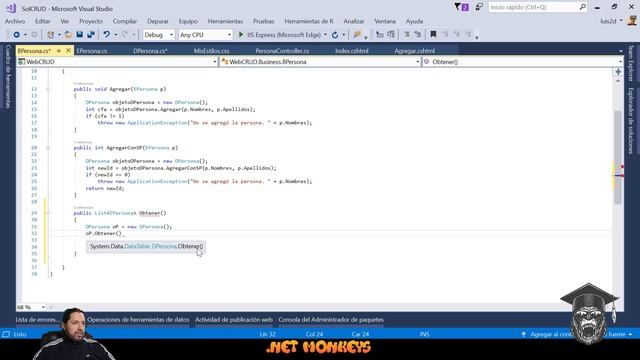This screenshot has height=360, width=640.
Task: Open Actividad de publicación web tab
Action: pyautogui.click(x=234, y=320)
